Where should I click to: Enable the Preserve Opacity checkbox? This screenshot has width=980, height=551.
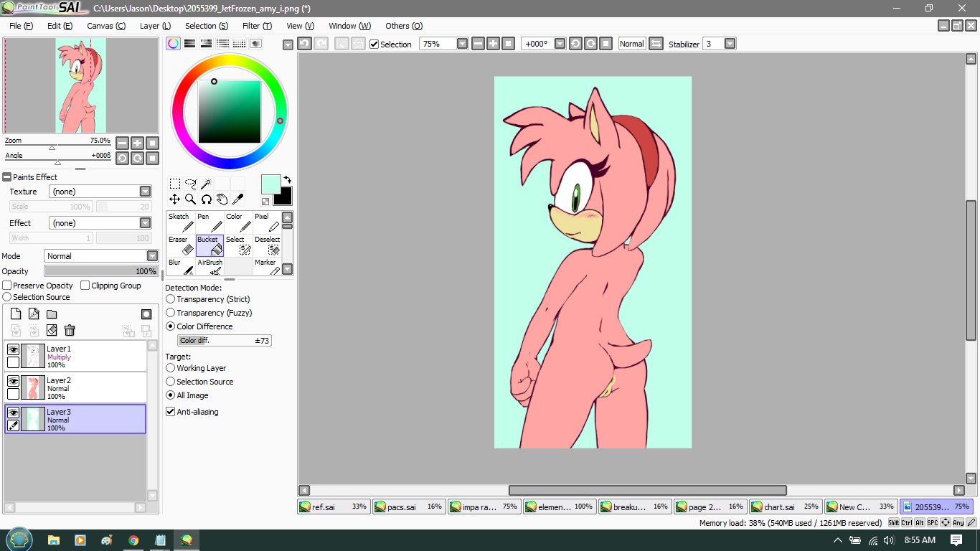[7, 286]
